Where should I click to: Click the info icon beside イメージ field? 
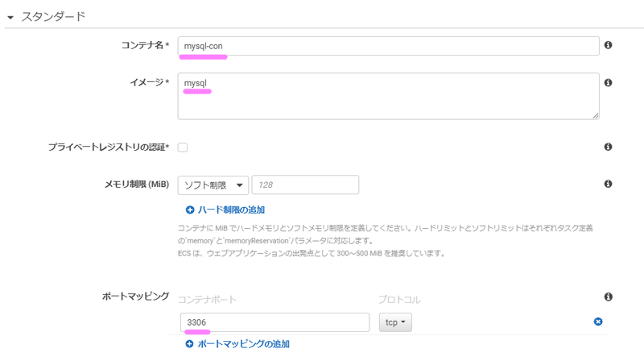tap(609, 83)
